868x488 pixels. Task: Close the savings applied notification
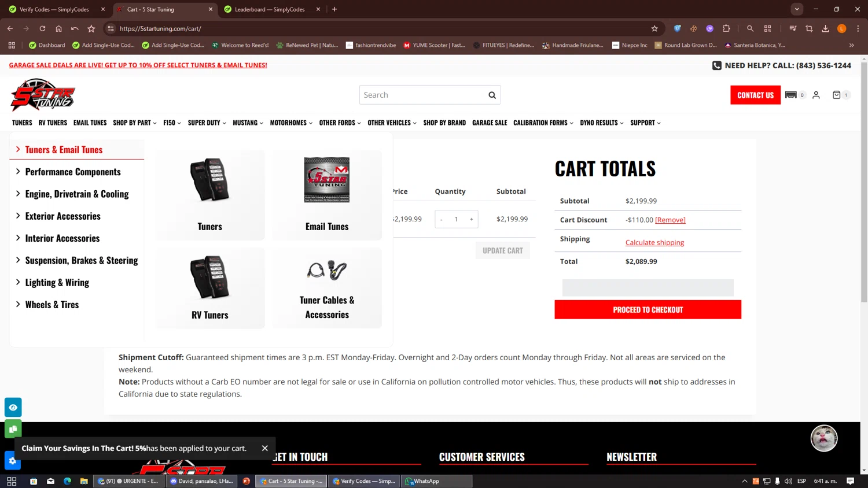[x=264, y=448]
